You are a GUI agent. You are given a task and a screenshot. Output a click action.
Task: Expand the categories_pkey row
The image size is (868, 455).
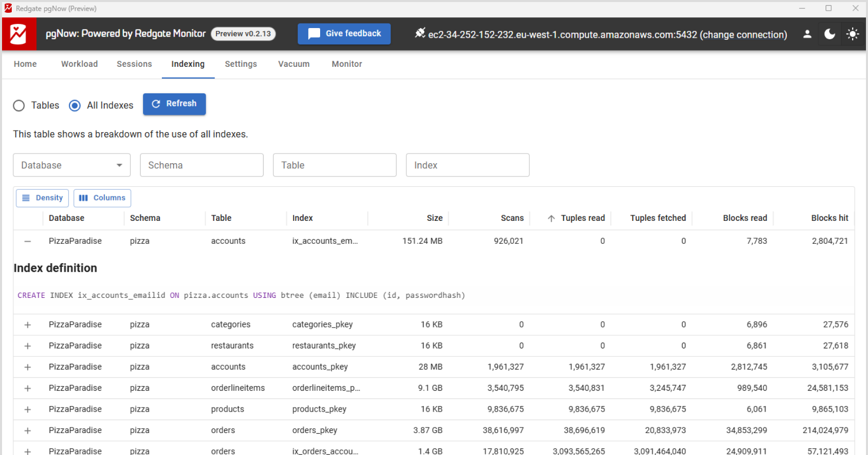28,325
